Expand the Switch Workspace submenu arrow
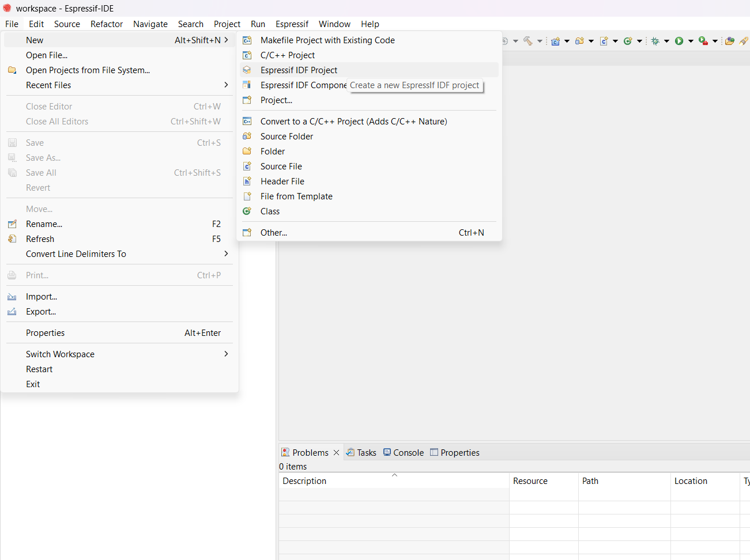This screenshot has width=750, height=560. [x=226, y=354]
